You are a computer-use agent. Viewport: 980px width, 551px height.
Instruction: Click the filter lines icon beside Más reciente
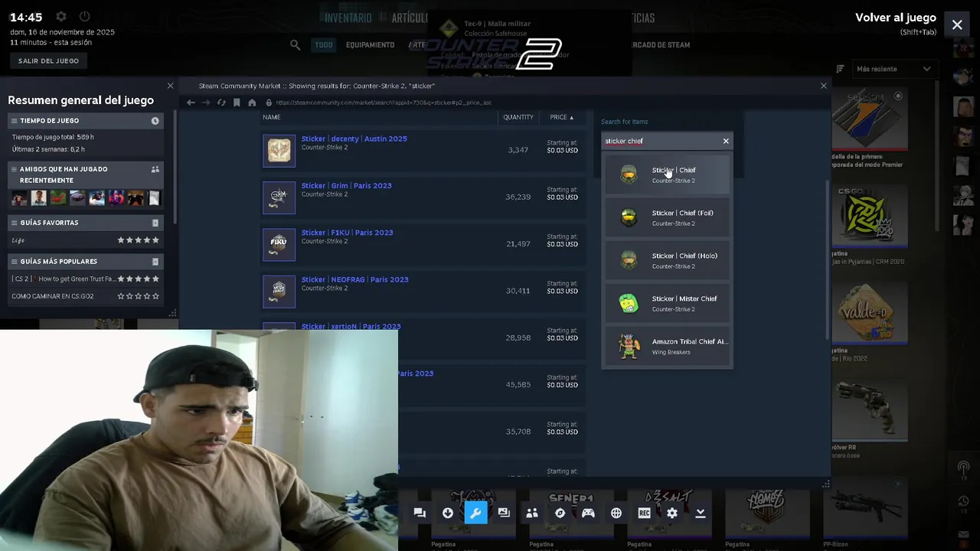click(840, 69)
